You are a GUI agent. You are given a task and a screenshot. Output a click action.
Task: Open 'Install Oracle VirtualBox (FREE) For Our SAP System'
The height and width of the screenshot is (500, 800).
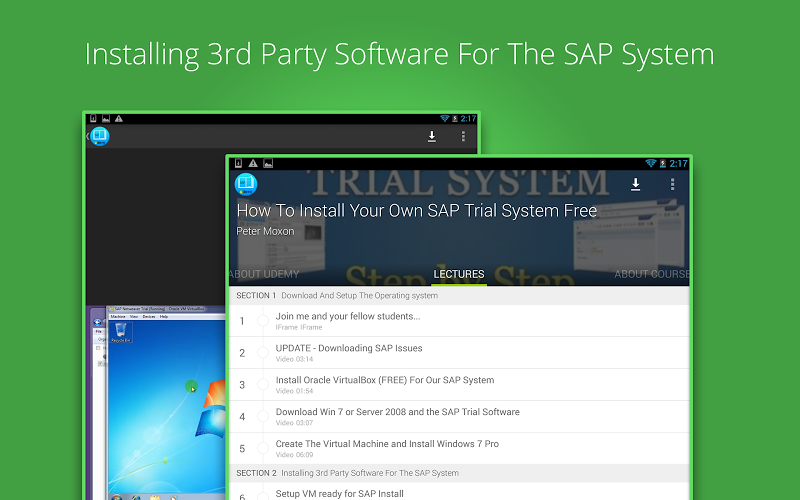click(x=459, y=385)
